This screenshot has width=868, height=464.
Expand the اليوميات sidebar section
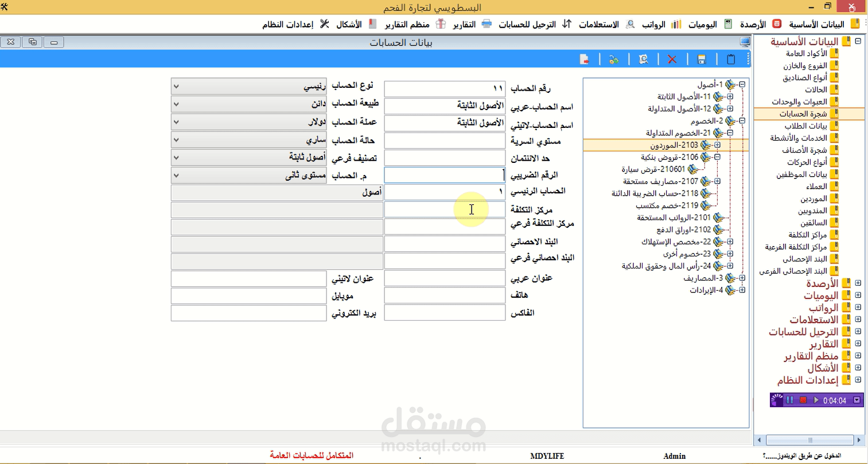pyautogui.click(x=858, y=295)
